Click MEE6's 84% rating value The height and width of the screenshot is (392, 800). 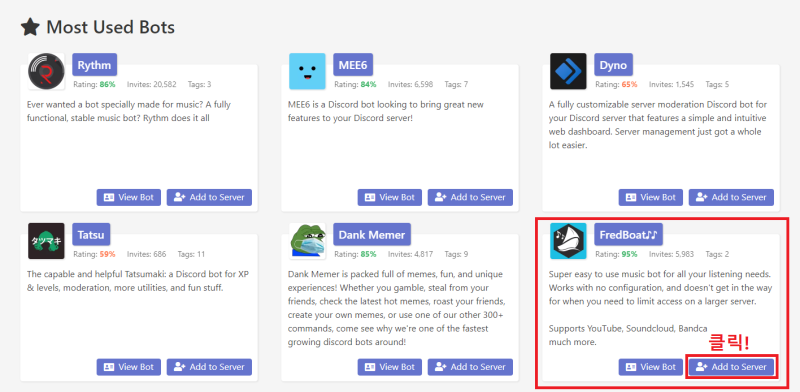point(369,84)
